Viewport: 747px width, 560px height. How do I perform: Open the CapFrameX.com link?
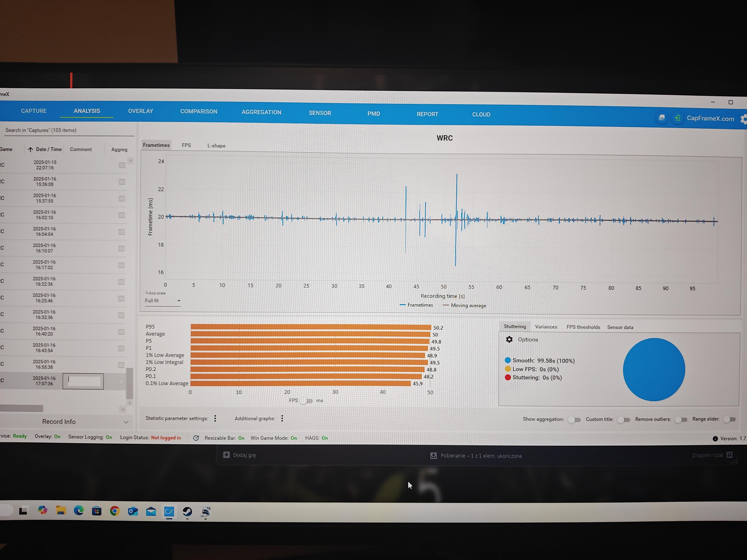tap(710, 118)
